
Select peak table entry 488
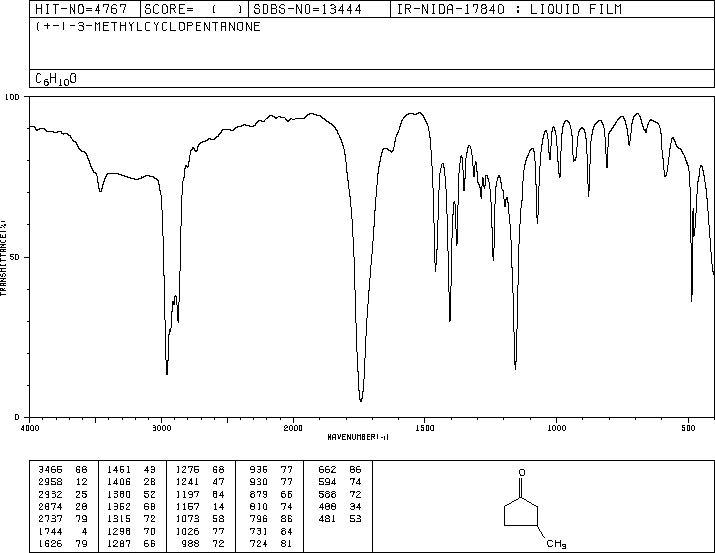point(327,506)
